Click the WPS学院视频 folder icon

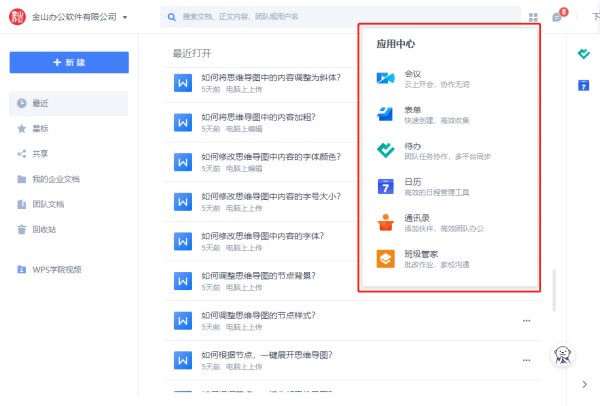click(x=22, y=270)
